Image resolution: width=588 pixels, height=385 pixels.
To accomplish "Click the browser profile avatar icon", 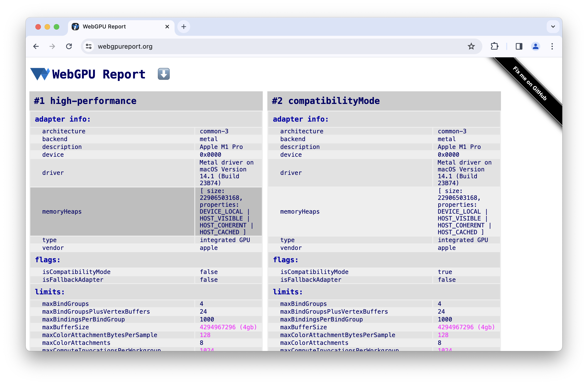I will [x=536, y=46].
